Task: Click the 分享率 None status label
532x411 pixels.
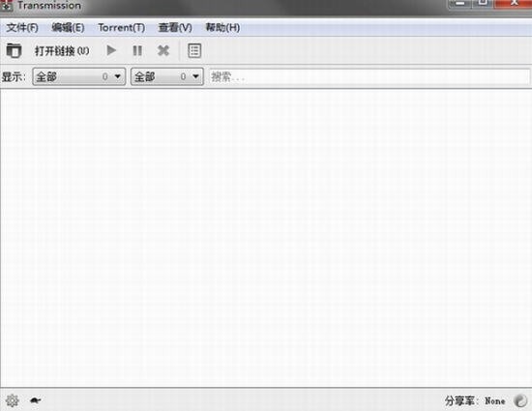Action: click(475, 400)
